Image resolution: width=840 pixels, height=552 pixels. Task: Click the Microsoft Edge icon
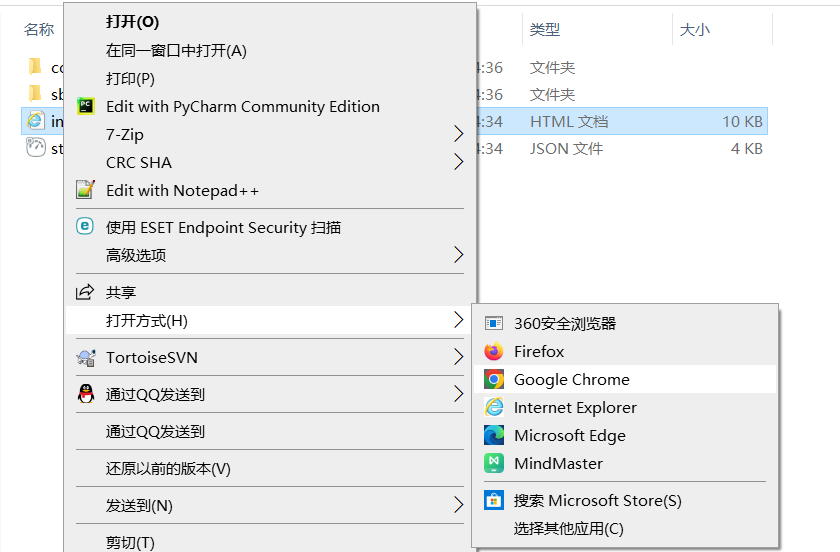494,436
